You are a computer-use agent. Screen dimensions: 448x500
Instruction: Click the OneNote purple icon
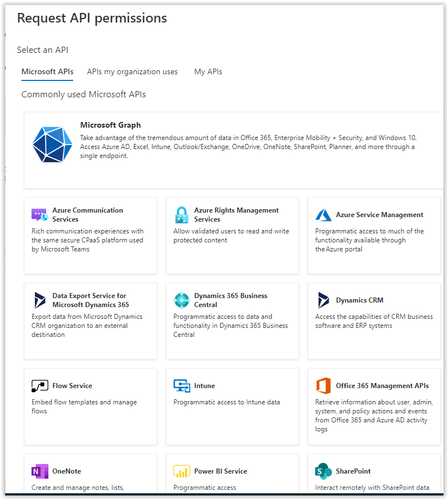click(x=40, y=471)
